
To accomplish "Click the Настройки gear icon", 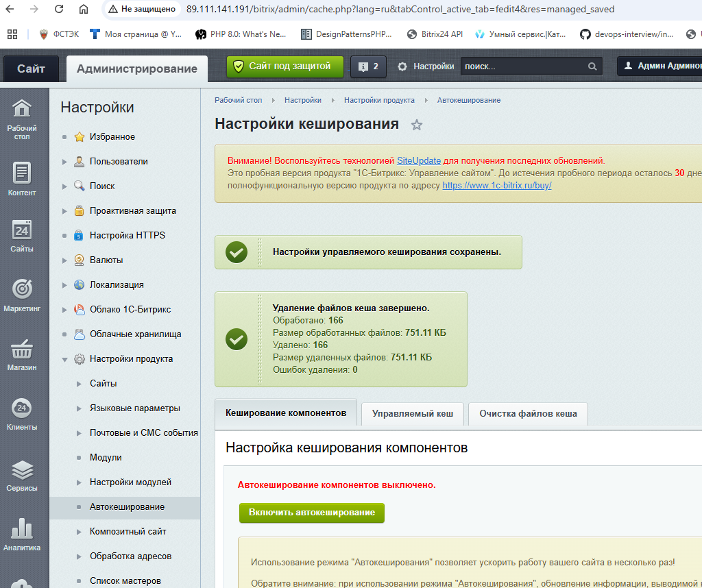I will tap(402, 66).
